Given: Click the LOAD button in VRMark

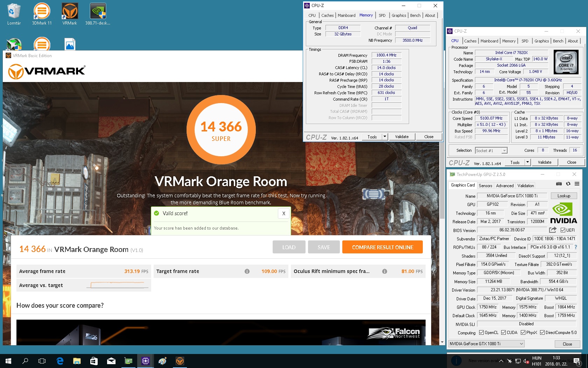Looking at the screenshot, I should coord(289,247).
